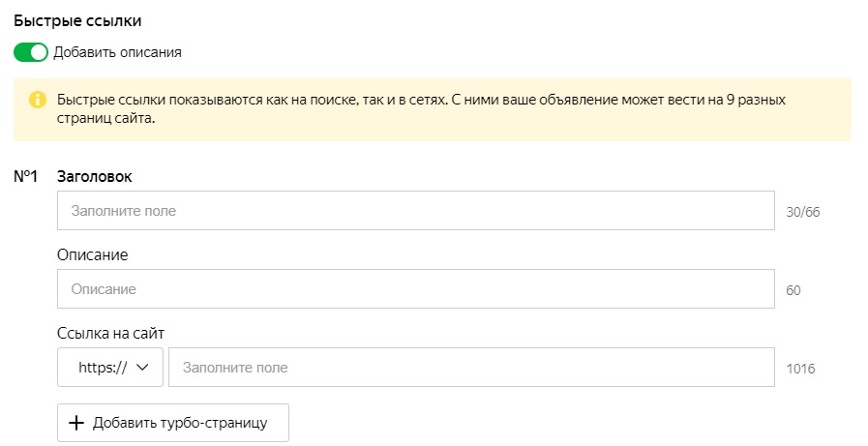This screenshot has height=446, width=868.
Task: Toggle the 'Добавить описания' switch
Action: (31, 52)
